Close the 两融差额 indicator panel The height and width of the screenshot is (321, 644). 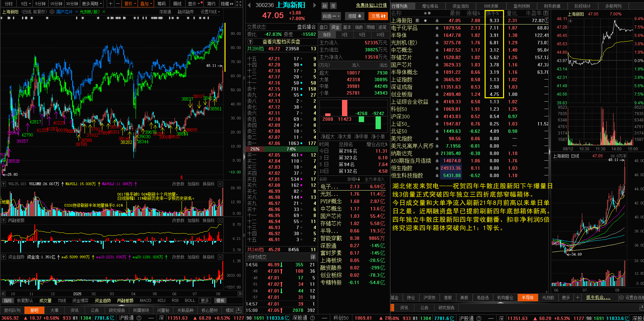(x=220, y=220)
